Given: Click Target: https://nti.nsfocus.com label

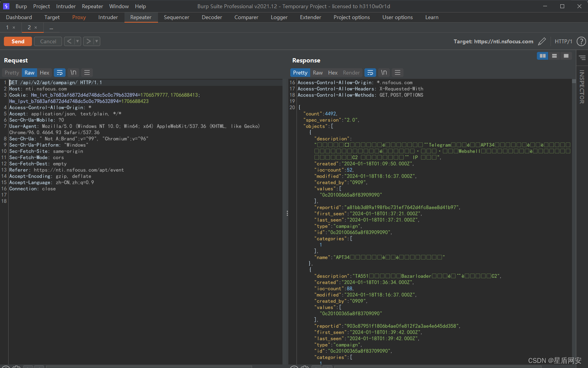Looking at the screenshot, I should point(493,41).
